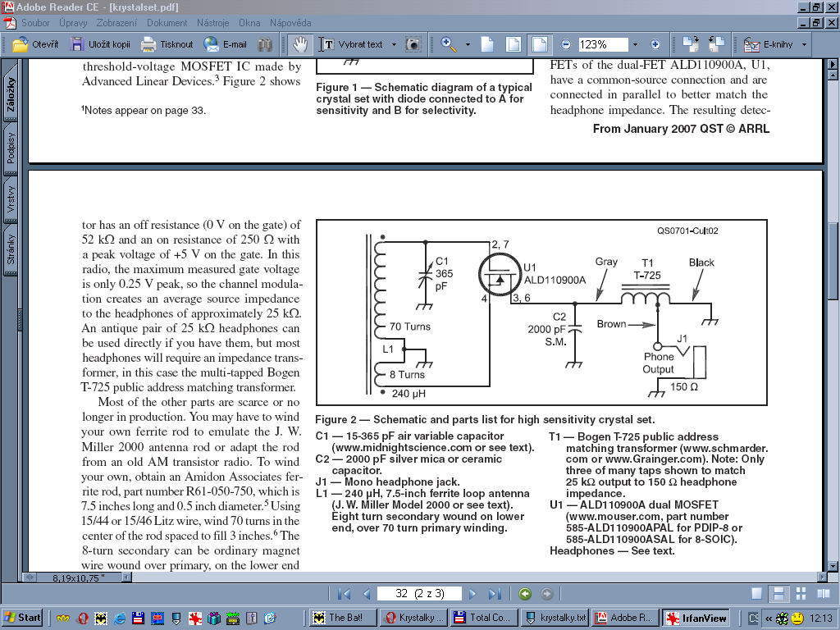
Task: Open the Úpravy menu
Action: coord(73,23)
